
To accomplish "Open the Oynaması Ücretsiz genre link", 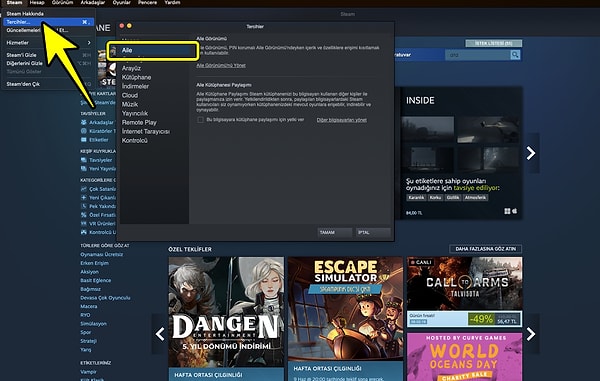I will tap(101, 254).
